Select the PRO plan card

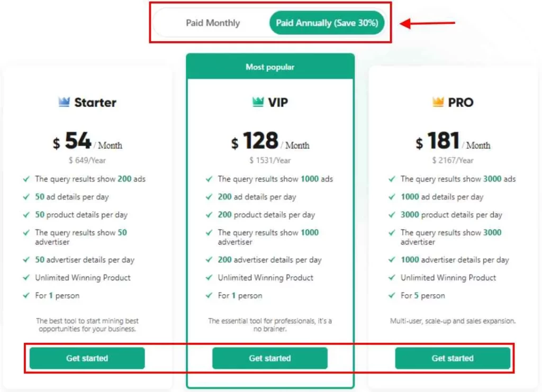click(x=453, y=222)
